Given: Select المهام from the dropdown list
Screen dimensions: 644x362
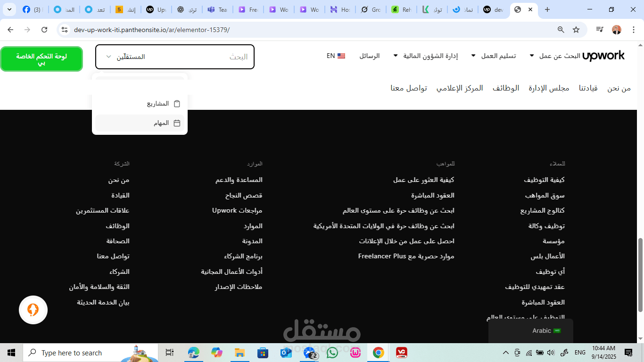Looking at the screenshot, I should pos(140,123).
